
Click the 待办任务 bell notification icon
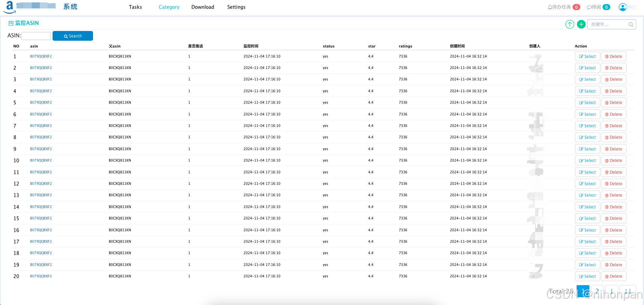point(550,7)
